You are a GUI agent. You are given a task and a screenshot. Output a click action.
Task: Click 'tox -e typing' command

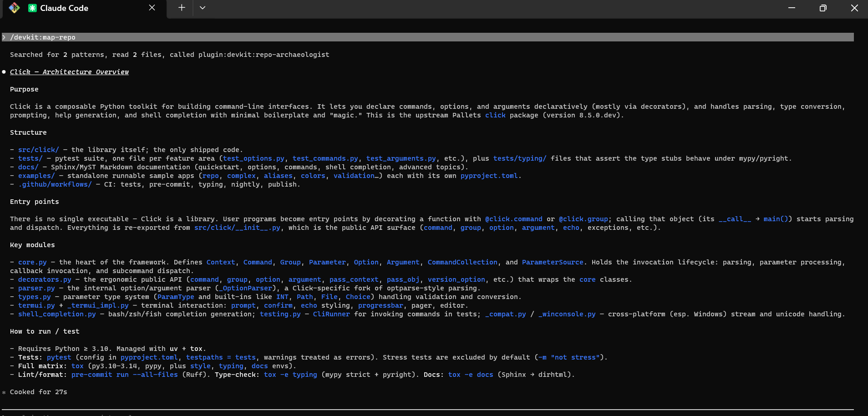click(x=290, y=375)
